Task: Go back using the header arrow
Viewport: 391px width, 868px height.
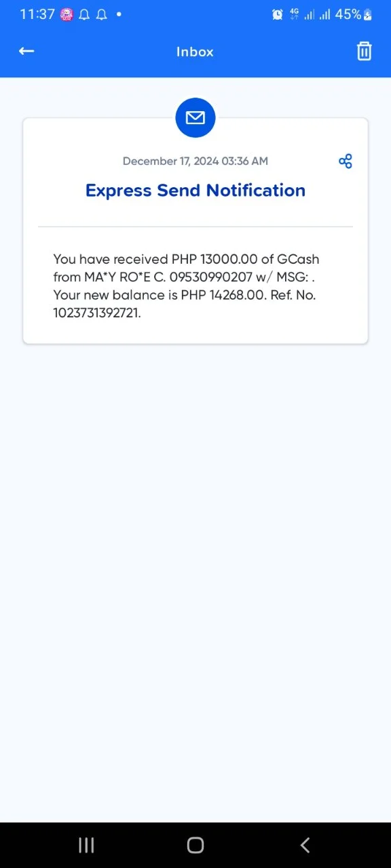Action: (x=26, y=51)
